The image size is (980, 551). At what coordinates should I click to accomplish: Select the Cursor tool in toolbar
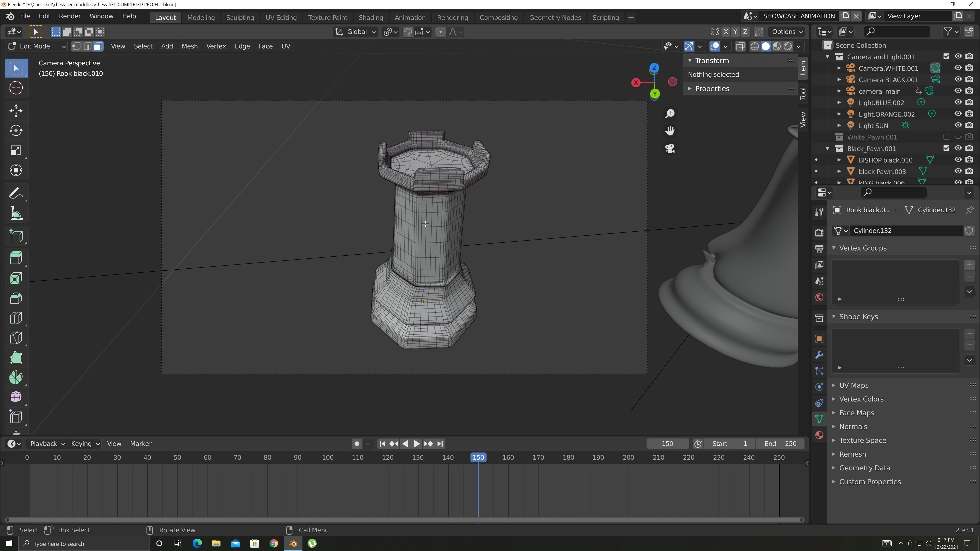pos(16,88)
